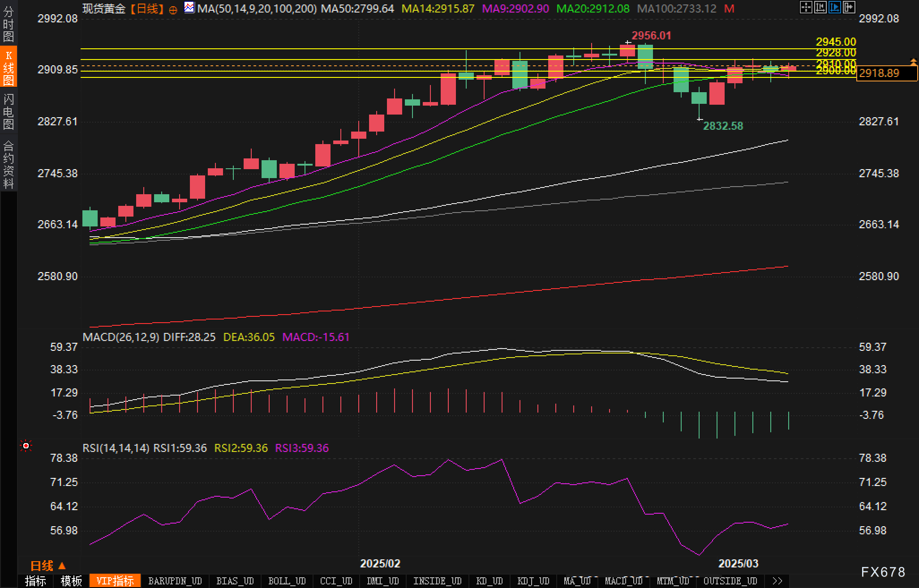Screen dimensions: 919x588
Task: Open the 合约资料 sidebar tab
Action: 9,164
